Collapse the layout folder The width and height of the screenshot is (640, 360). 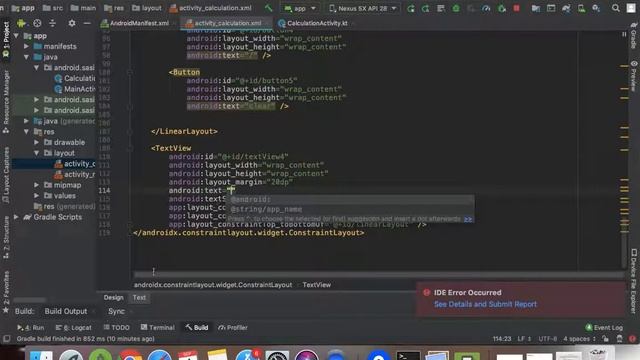click(x=37, y=153)
